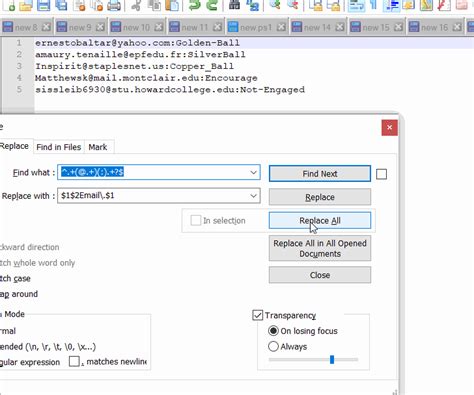Close the Replace dialog with red X
The image size is (474, 395).
[390, 127]
